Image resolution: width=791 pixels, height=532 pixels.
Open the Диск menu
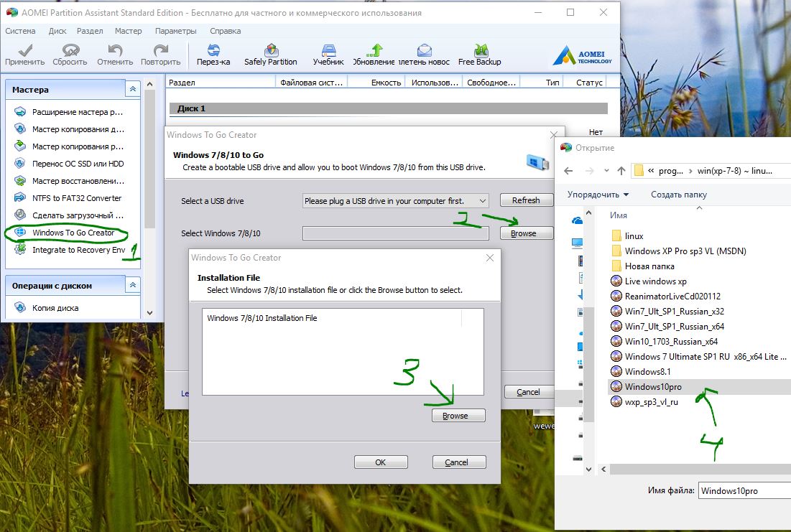coord(57,31)
